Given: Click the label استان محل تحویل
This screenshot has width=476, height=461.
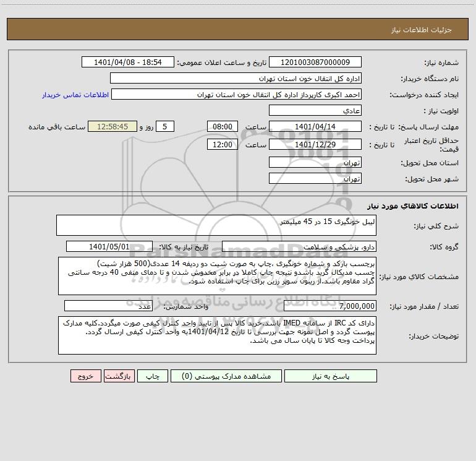Looking at the screenshot, I should click(x=430, y=163).
